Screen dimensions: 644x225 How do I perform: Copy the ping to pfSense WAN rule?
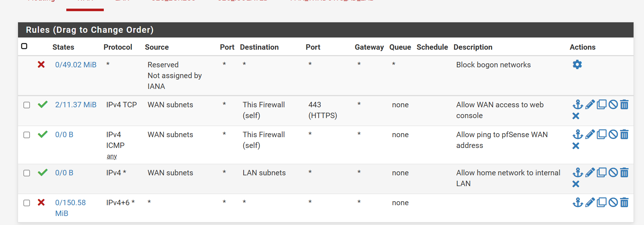[601, 134]
